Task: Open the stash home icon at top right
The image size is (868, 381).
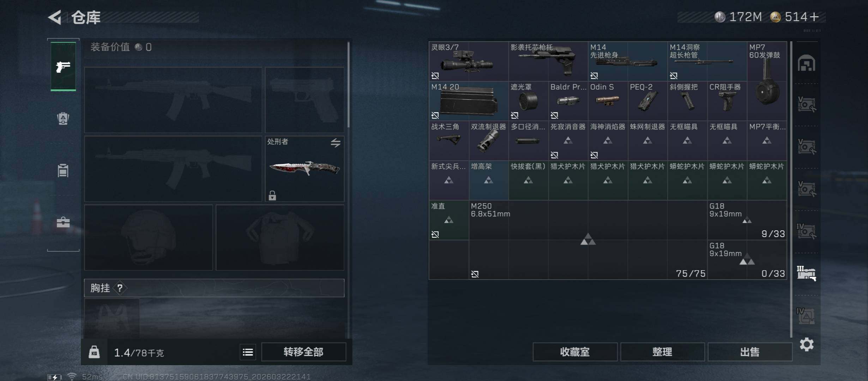Action: point(807,63)
